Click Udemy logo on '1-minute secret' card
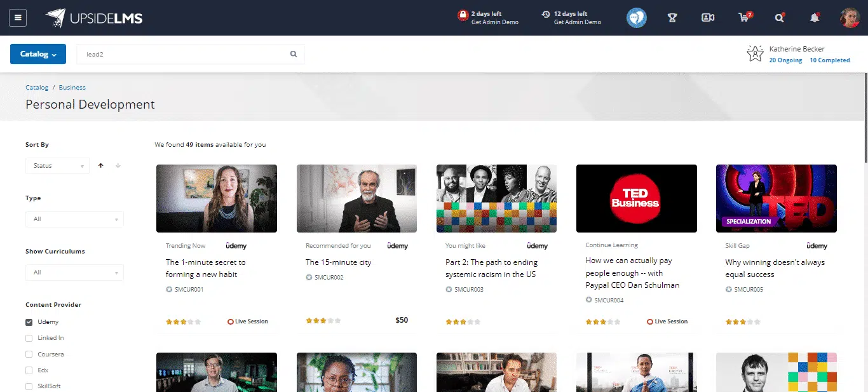 [x=236, y=246]
